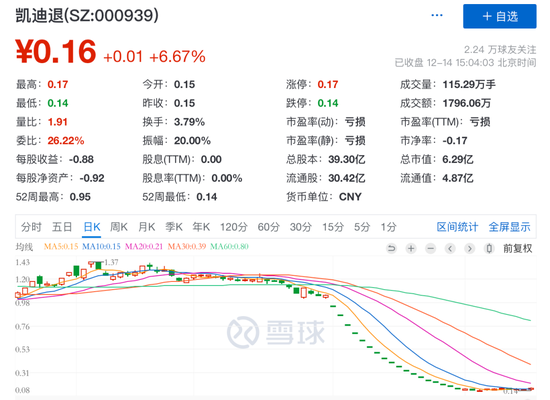The width and height of the screenshot is (550, 400).
Task: Click the 流通股 30.42亿 value
Action: click(347, 178)
